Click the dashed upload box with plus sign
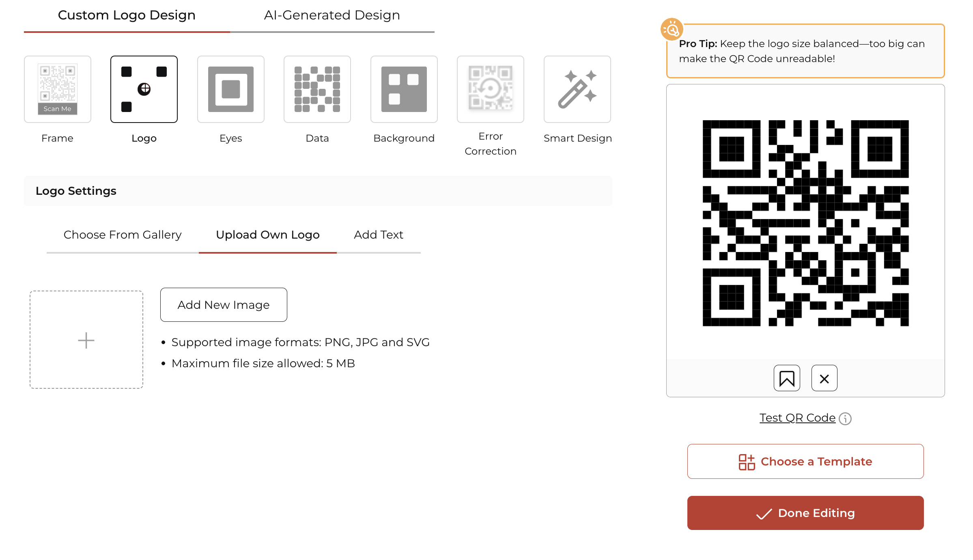The height and width of the screenshot is (560, 973). click(x=86, y=340)
